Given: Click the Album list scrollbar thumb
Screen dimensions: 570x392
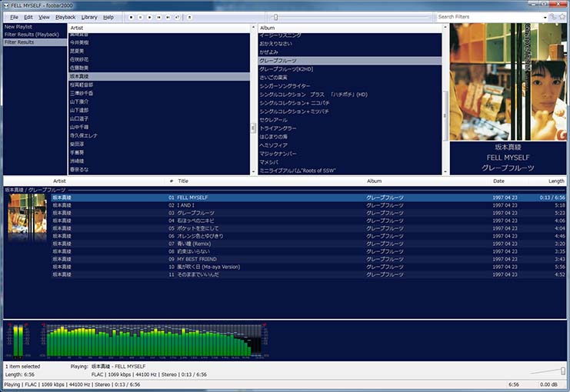Looking at the screenshot, I should [x=445, y=116].
